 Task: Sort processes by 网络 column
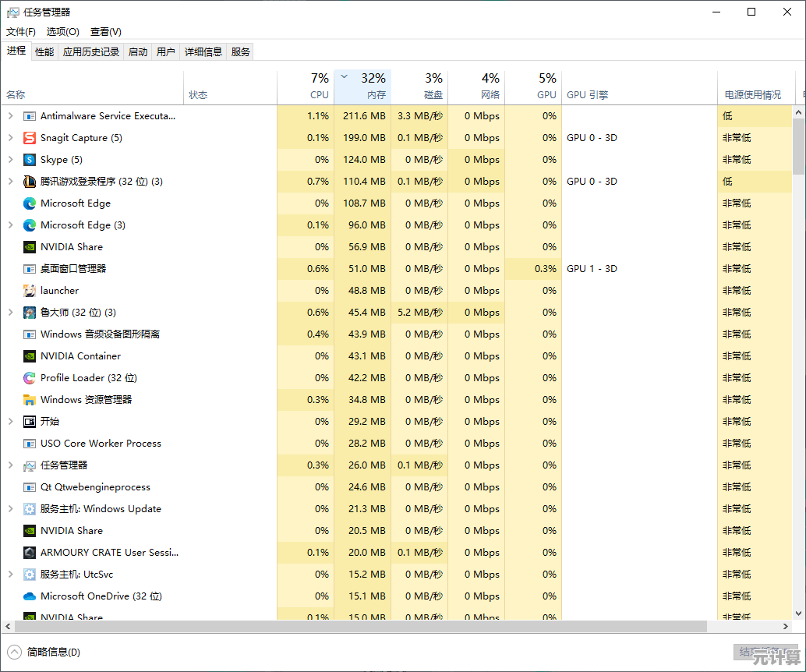(476, 87)
